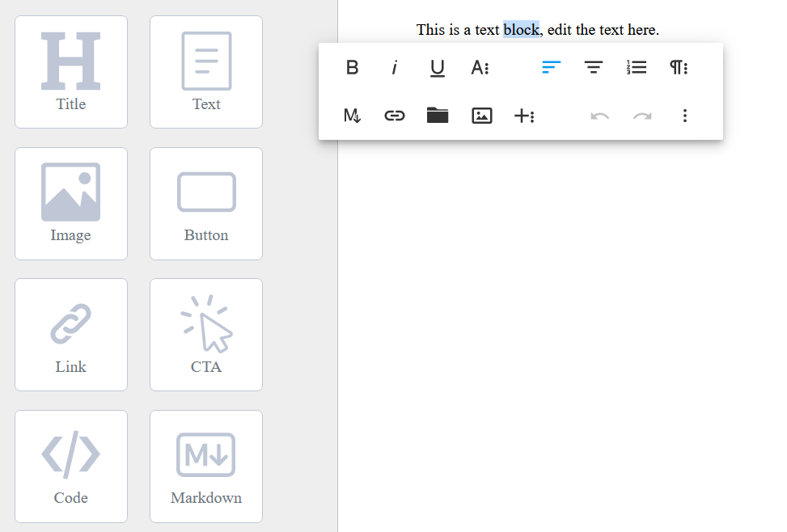The image size is (787, 532).
Task: Add a Title block from the sidebar
Action: 71,72
